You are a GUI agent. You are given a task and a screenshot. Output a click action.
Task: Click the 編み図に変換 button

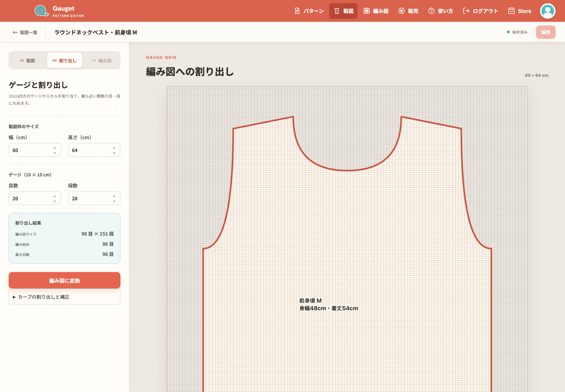pyautogui.click(x=64, y=280)
